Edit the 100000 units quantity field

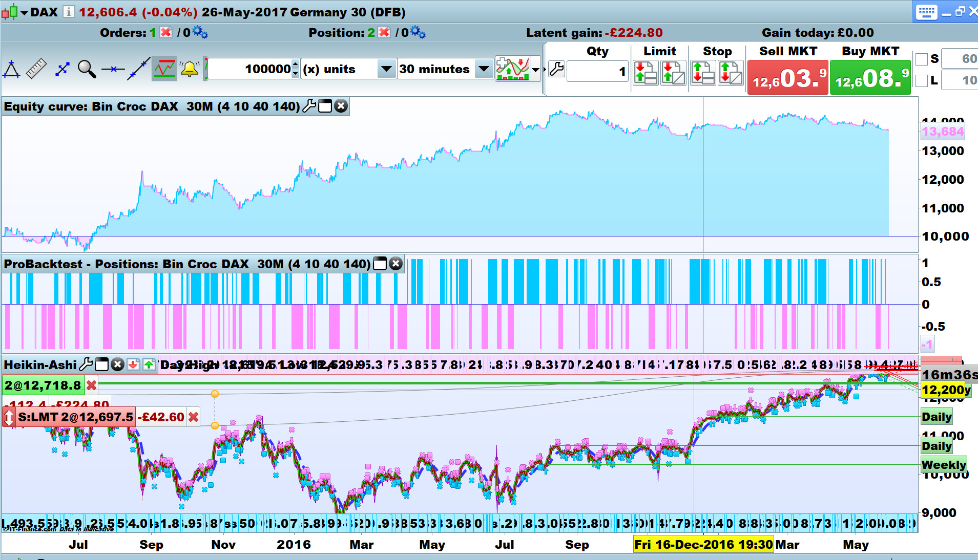(249, 69)
